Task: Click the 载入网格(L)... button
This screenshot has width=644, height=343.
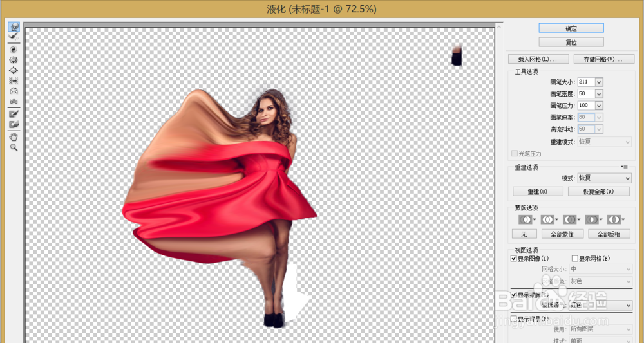Action: (x=538, y=59)
